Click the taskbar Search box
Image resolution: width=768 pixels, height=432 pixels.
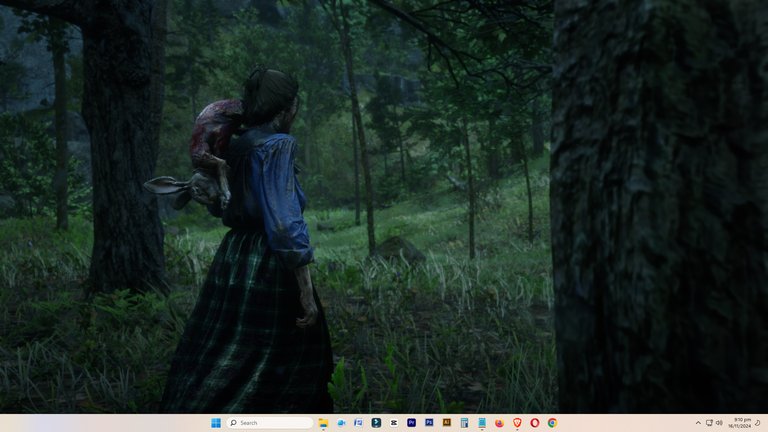[270, 423]
